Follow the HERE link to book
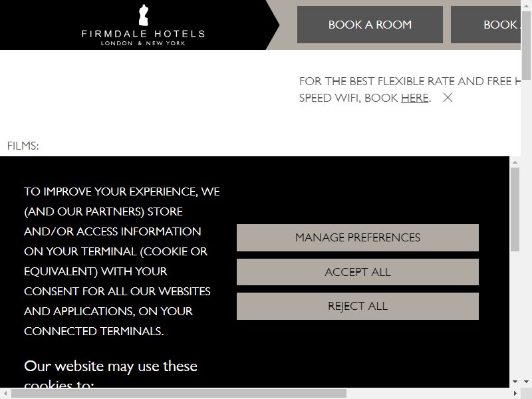Image resolution: width=532 pixels, height=399 pixels. click(x=414, y=98)
